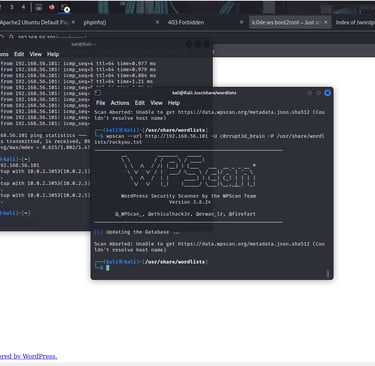Click the icmp_seq=7 ping reply line
Screen dimensions: 375x366
click(x=77, y=81)
